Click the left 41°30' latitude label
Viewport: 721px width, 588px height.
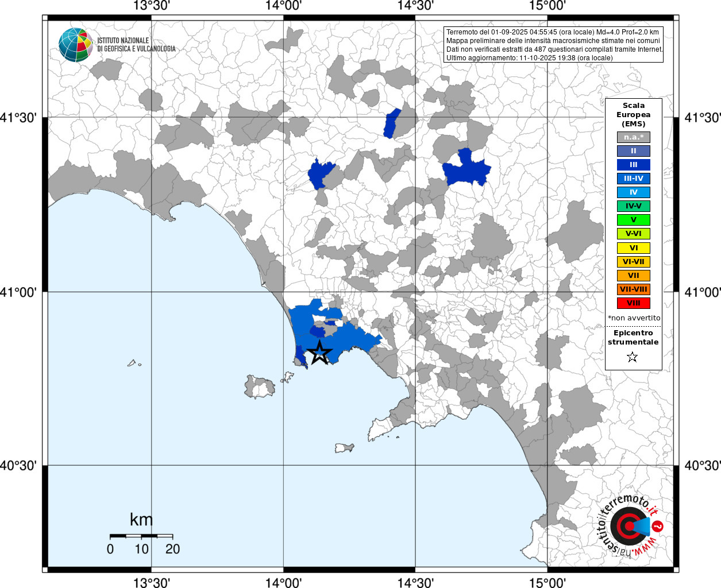coord(18,118)
